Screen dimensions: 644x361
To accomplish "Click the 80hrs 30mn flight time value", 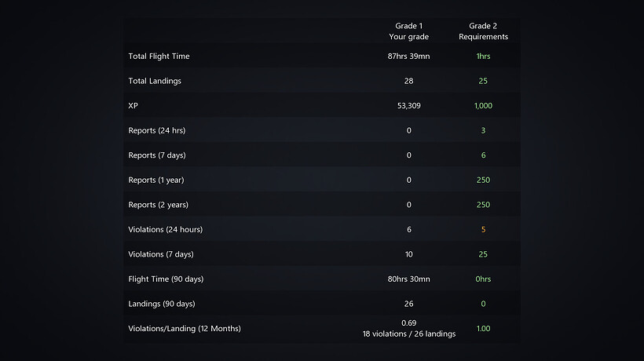I will pyautogui.click(x=408, y=279).
